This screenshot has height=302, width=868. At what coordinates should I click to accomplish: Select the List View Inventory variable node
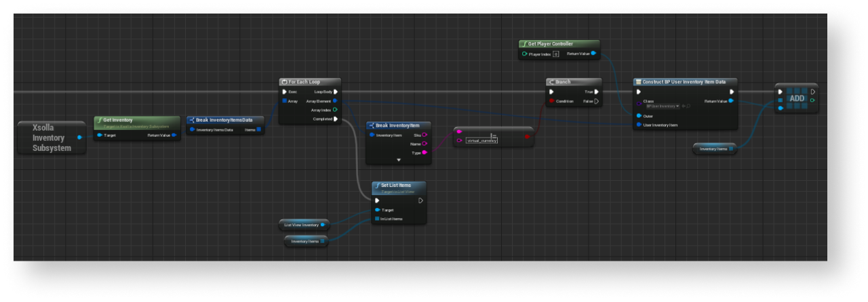coord(302,224)
